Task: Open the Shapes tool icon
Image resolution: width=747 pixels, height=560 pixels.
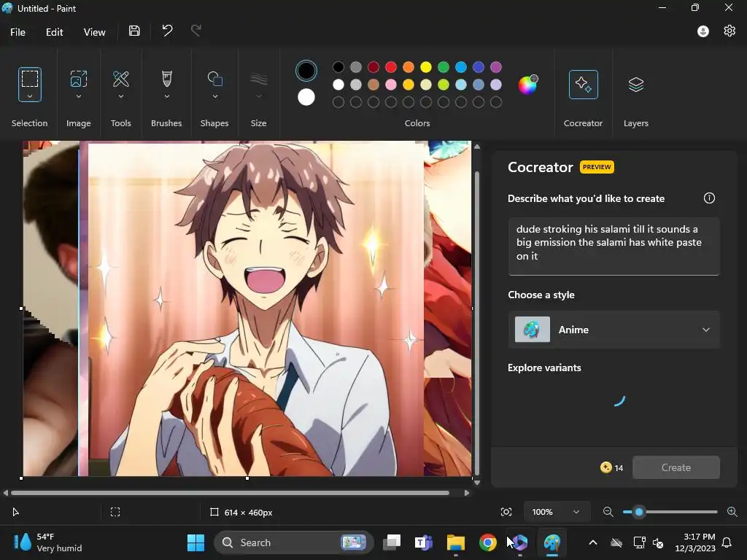Action: click(x=215, y=79)
